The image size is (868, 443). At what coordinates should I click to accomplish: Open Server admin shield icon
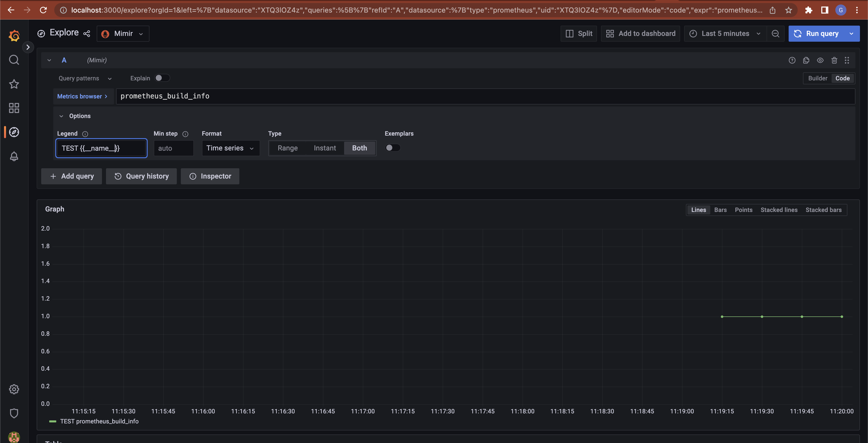[14, 413]
